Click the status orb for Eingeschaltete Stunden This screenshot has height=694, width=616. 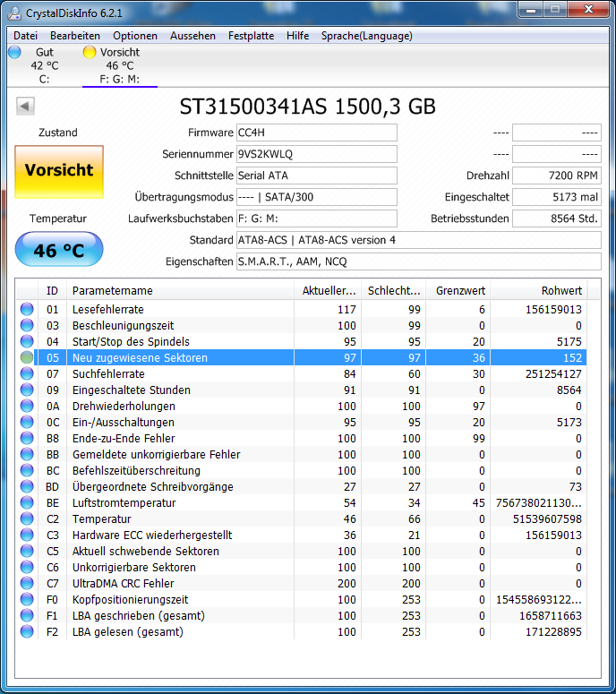(x=27, y=390)
